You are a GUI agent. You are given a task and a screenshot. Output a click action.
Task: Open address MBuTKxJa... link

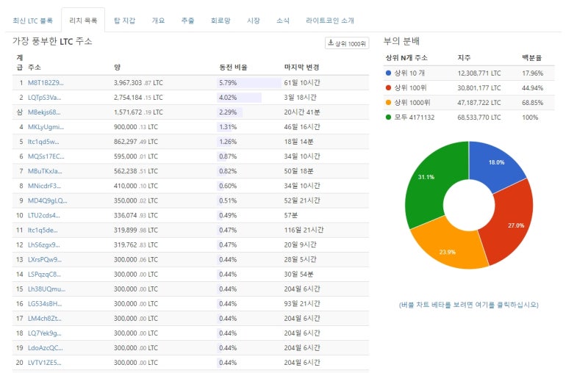(45, 171)
